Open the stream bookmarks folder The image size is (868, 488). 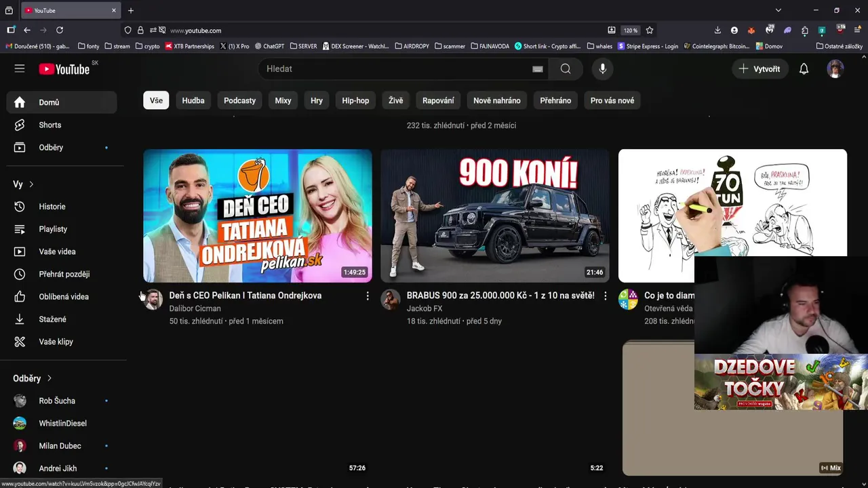[117, 46]
